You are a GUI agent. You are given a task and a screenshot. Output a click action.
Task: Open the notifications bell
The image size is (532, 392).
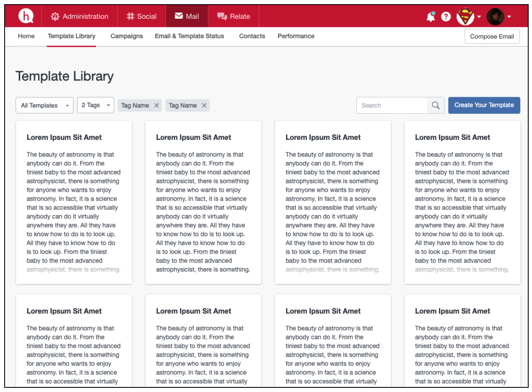431,16
